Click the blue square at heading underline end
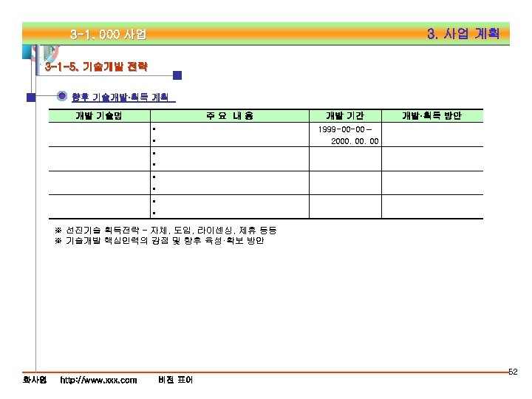The width and height of the screenshot is (532, 399). (x=177, y=75)
